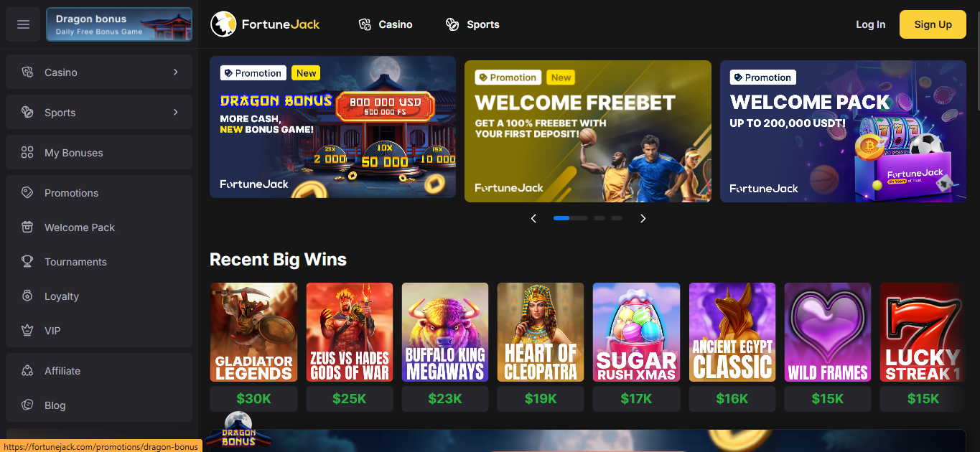The width and height of the screenshot is (980, 452).
Task: Go to previous promotion carousel arrow
Action: point(533,218)
